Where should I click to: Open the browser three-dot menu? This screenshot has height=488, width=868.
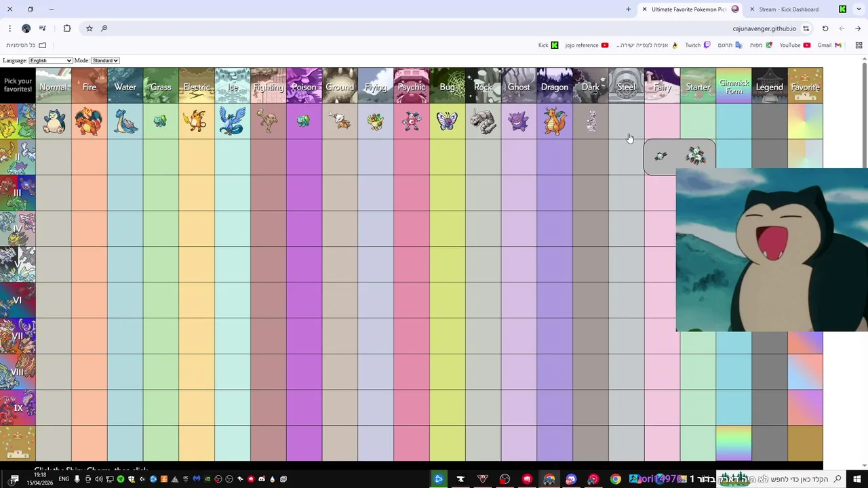9,28
